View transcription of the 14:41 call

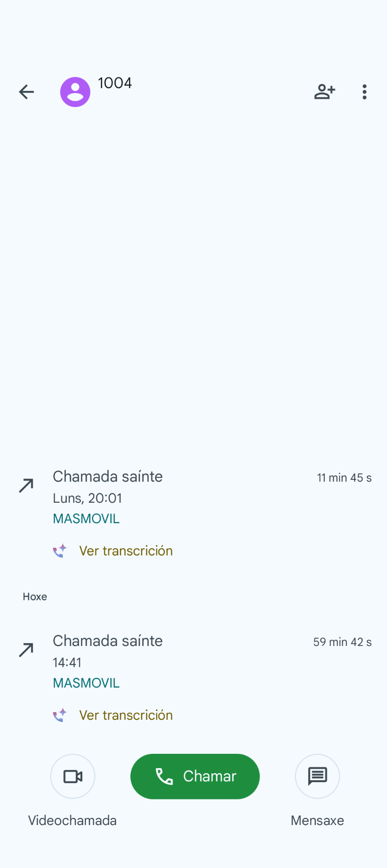point(126,715)
